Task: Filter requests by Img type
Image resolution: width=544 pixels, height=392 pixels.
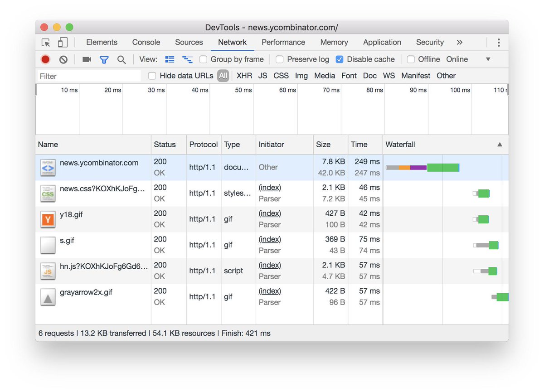Action: (x=301, y=76)
